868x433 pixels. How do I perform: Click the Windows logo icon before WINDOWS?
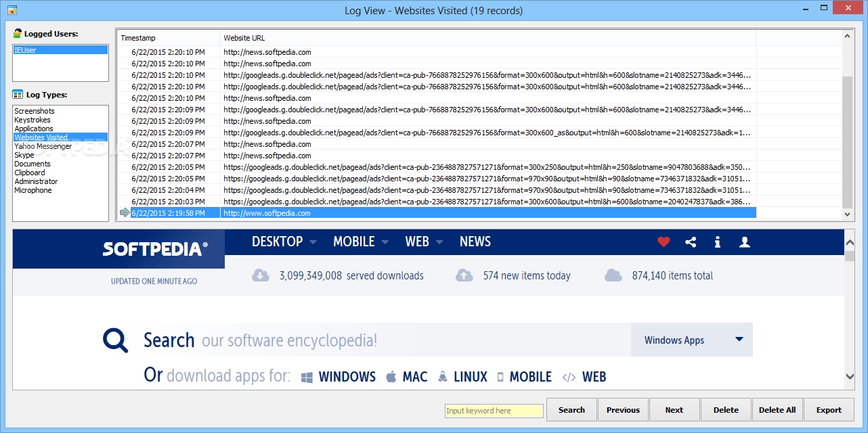pos(307,377)
